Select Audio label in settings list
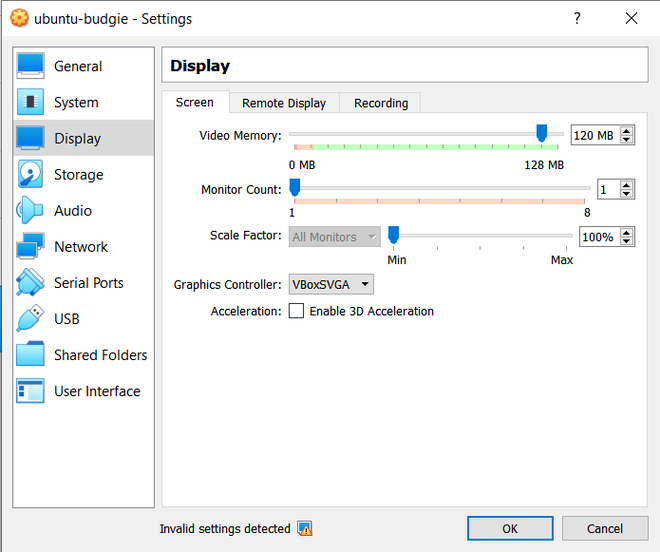The width and height of the screenshot is (660, 552). point(73,211)
